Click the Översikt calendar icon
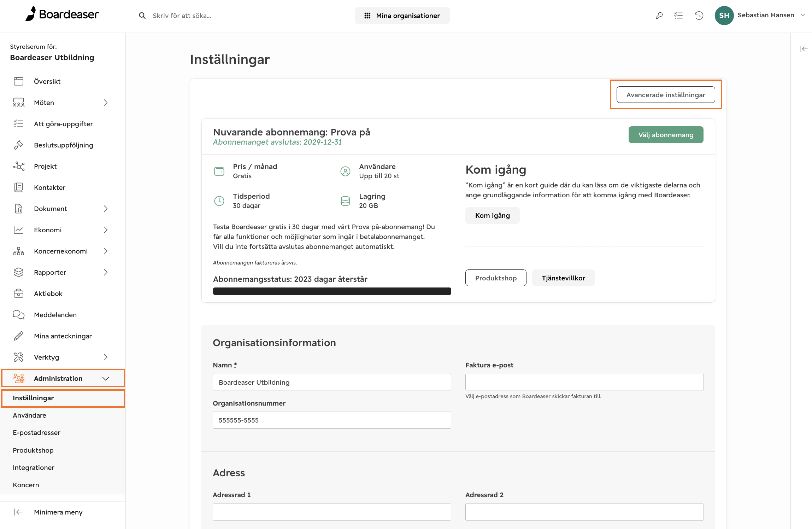 coord(19,81)
